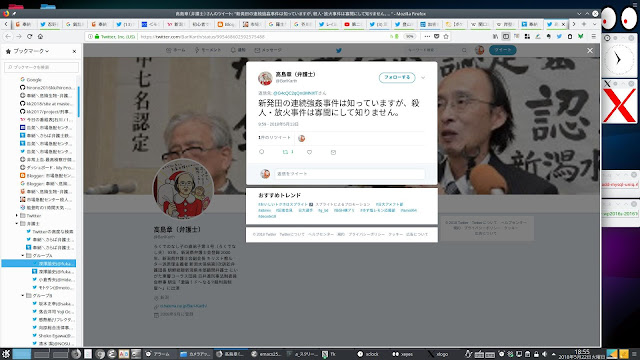List all tabs dropdown arrow

[594, 24]
